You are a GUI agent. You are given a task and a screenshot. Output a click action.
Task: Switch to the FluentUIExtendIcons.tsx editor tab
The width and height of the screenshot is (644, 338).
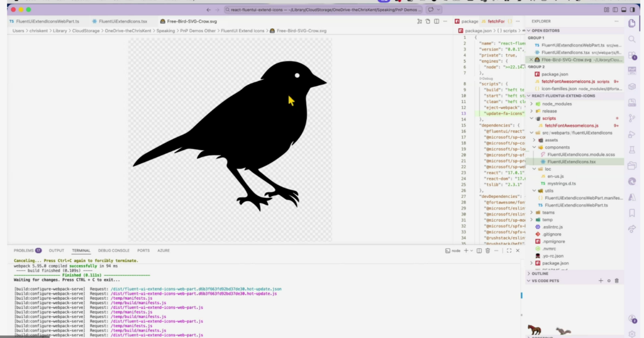(123, 21)
